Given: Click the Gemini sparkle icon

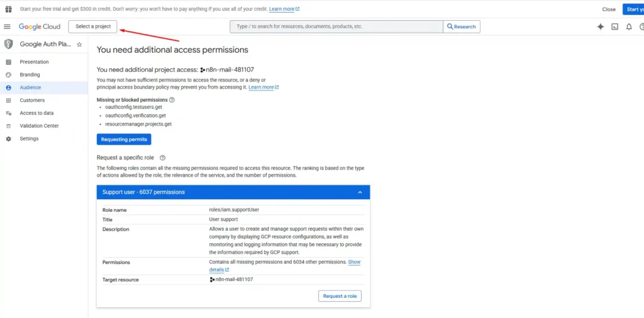Looking at the screenshot, I should pyautogui.click(x=600, y=26).
